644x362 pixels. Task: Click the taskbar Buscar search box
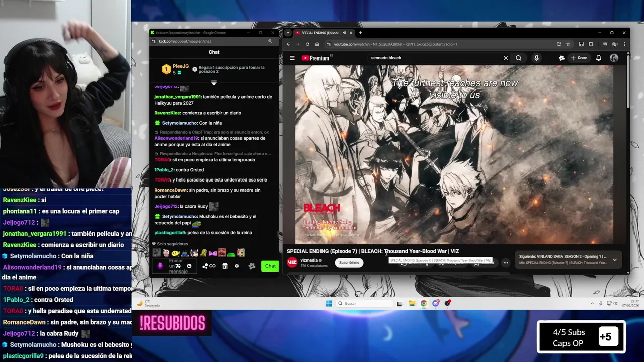[x=365, y=303]
